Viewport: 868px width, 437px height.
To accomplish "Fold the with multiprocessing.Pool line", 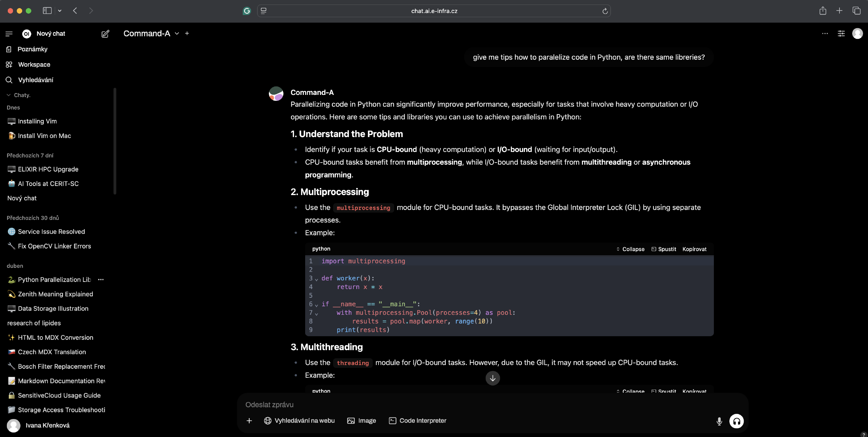I will point(316,314).
